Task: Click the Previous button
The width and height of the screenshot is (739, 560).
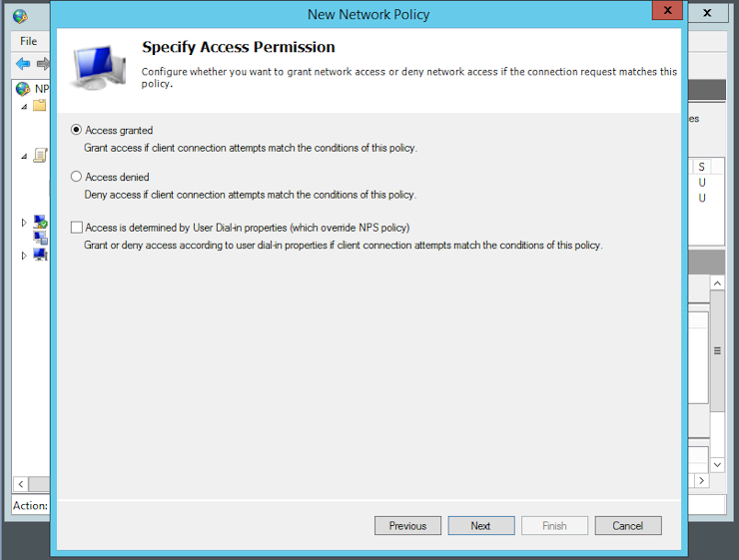Action: pos(407,526)
